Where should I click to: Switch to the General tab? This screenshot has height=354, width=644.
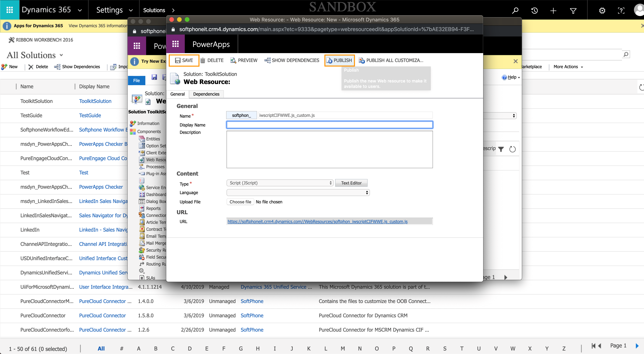[177, 94]
